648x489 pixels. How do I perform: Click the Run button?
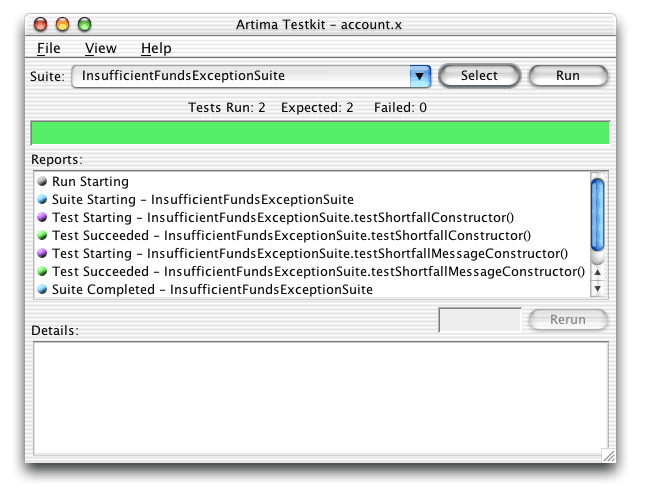(568, 76)
